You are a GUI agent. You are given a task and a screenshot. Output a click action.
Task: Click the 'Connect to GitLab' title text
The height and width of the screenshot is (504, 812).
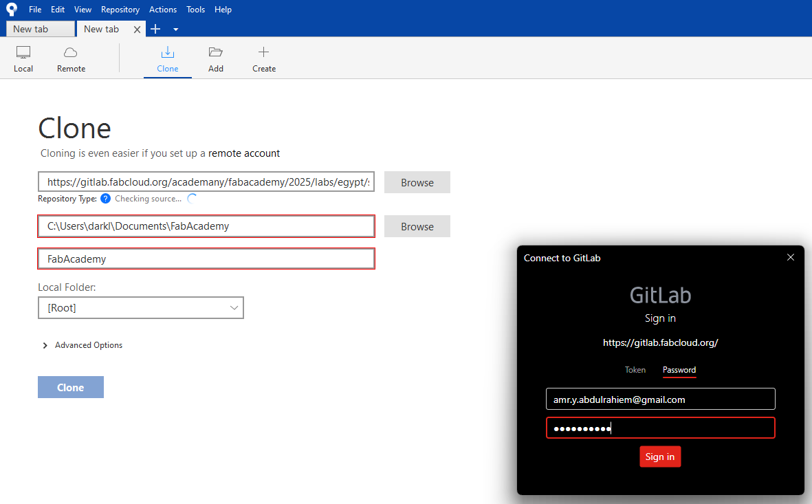click(x=562, y=258)
